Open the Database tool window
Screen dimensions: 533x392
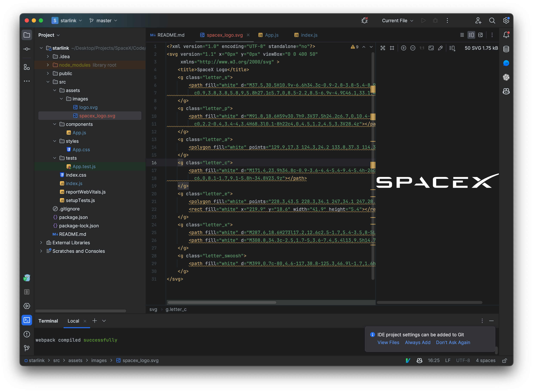[506, 49]
